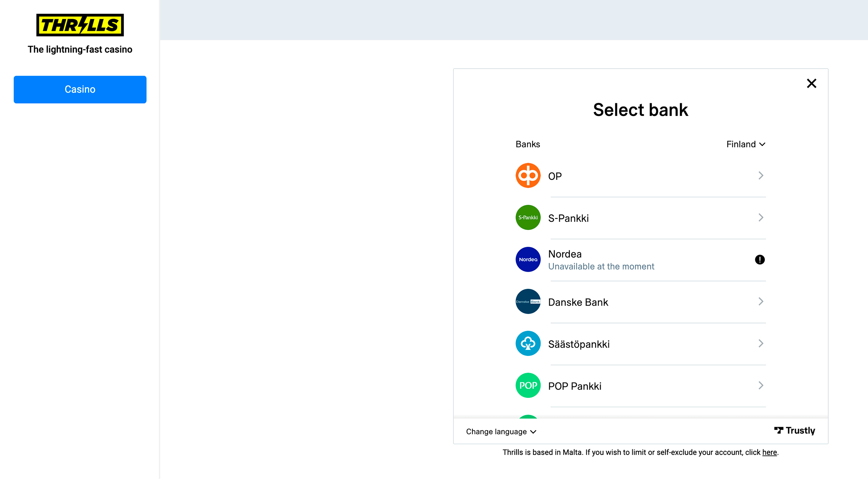Click the green POP Pankki logo
868x479 pixels.
[528, 385]
